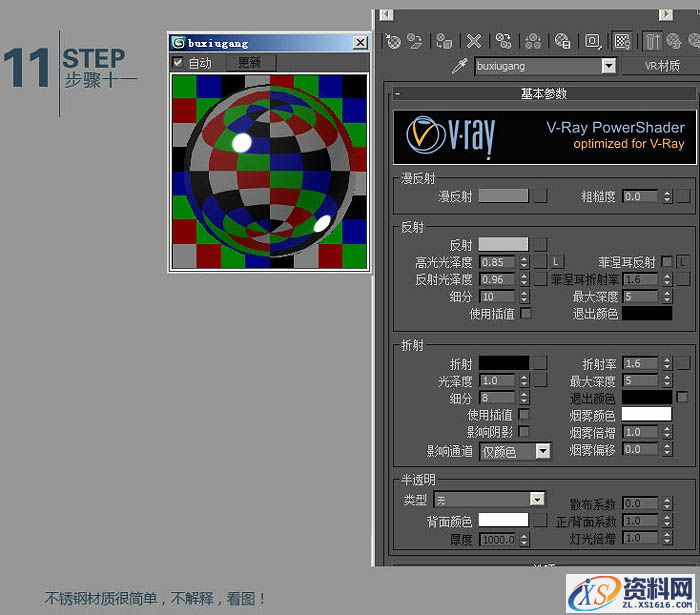The width and height of the screenshot is (700, 615).
Task: Click the Go to Parent icon
Action: click(674, 42)
